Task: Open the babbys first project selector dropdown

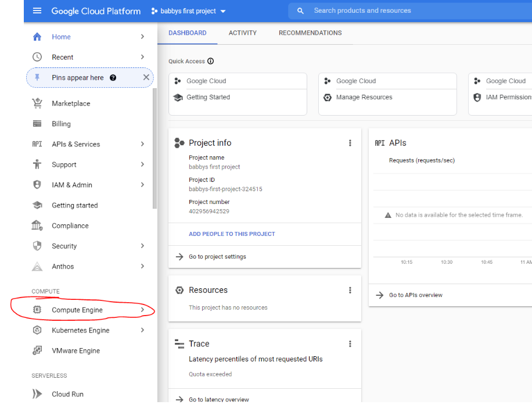Action: (x=189, y=11)
